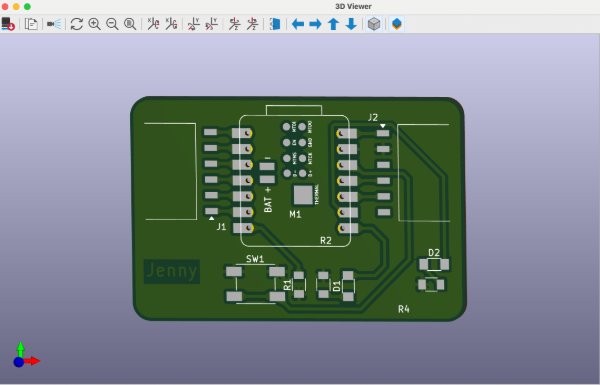
Task: Click the D2 component label
Action: (x=434, y=253)
